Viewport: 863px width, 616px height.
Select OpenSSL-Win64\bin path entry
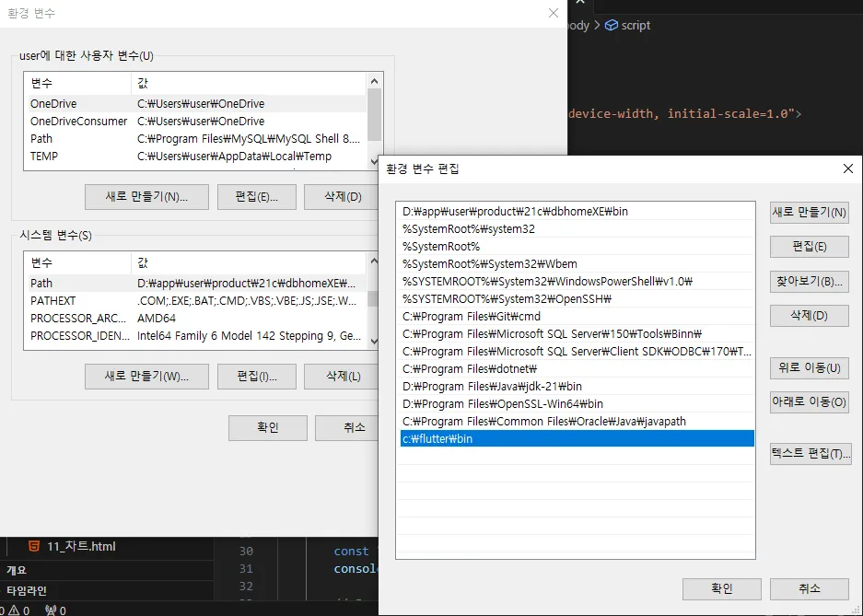coord(577,403)
